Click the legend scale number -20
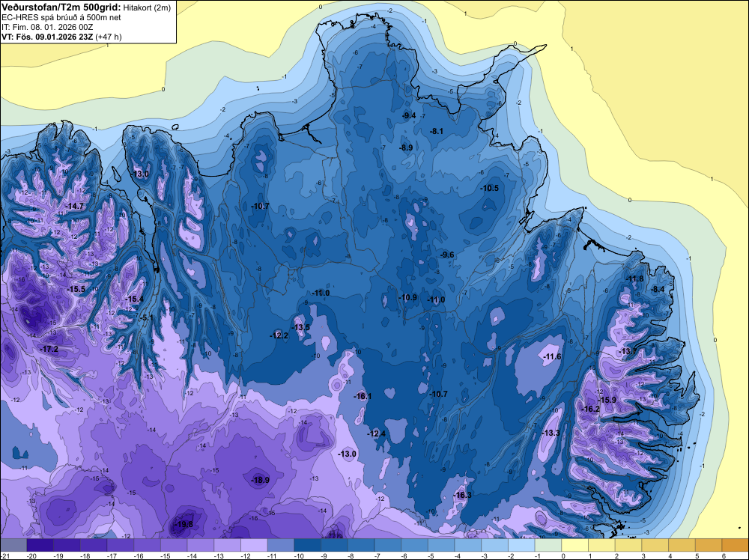749x560 pixels. (32, 556)
